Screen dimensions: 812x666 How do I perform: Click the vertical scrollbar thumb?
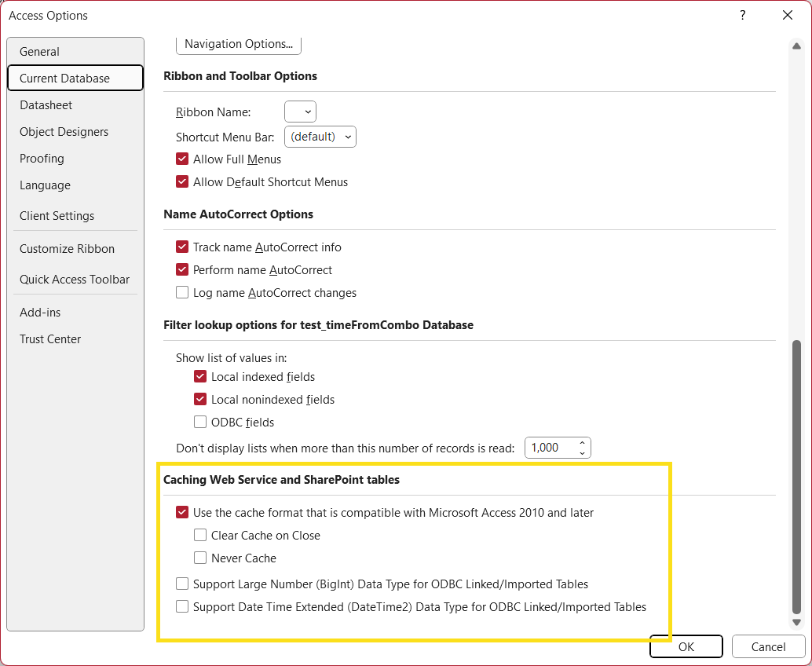point(796,476)
